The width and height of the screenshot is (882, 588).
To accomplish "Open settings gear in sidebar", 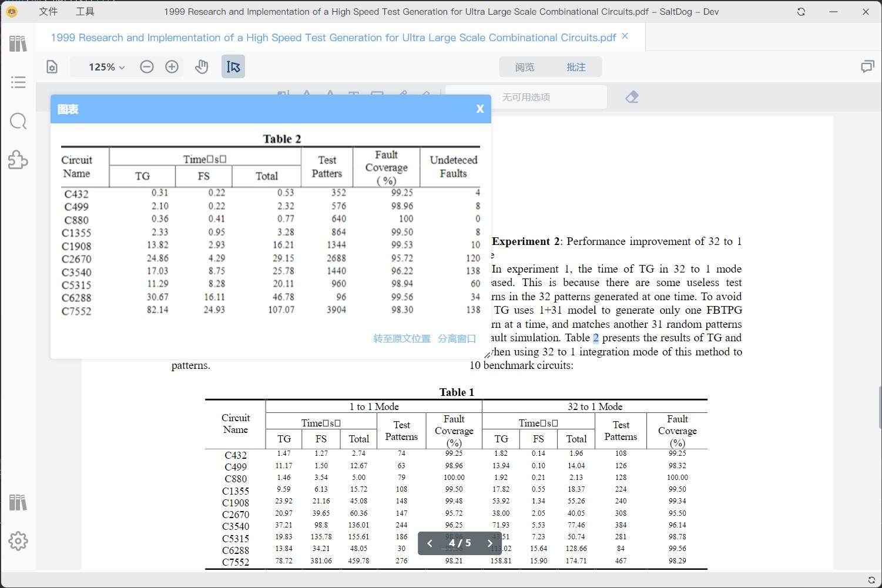I will pos(18,541).
